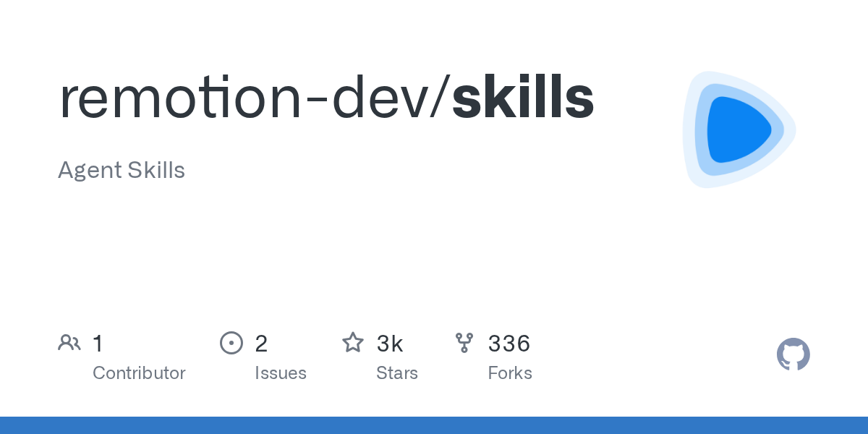The height and width of the screenshot is (434, 868).
Task: Click the contributor count "1"
Action: click(x=98, y=343)
